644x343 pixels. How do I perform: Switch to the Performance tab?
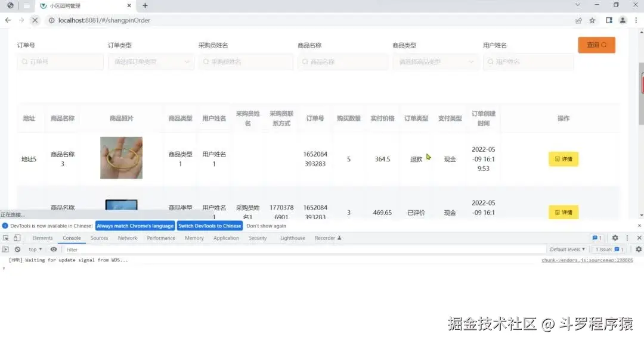pos(161,238)
